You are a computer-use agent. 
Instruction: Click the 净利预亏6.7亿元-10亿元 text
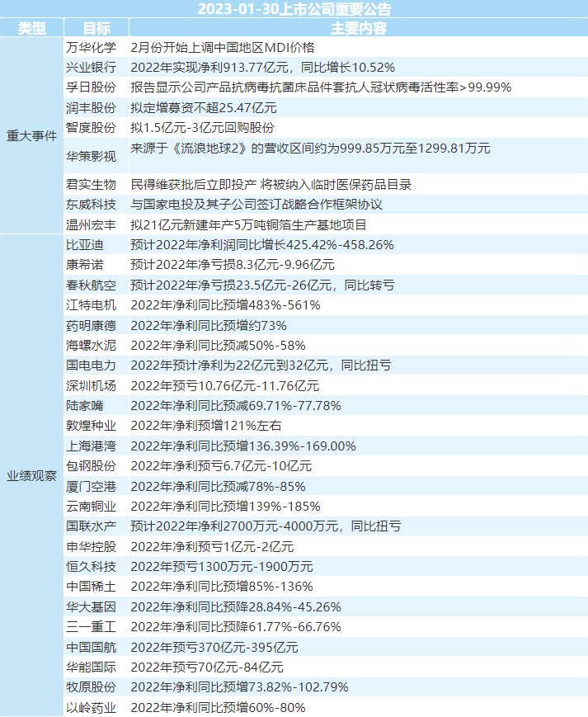click(x=221, y=465)
